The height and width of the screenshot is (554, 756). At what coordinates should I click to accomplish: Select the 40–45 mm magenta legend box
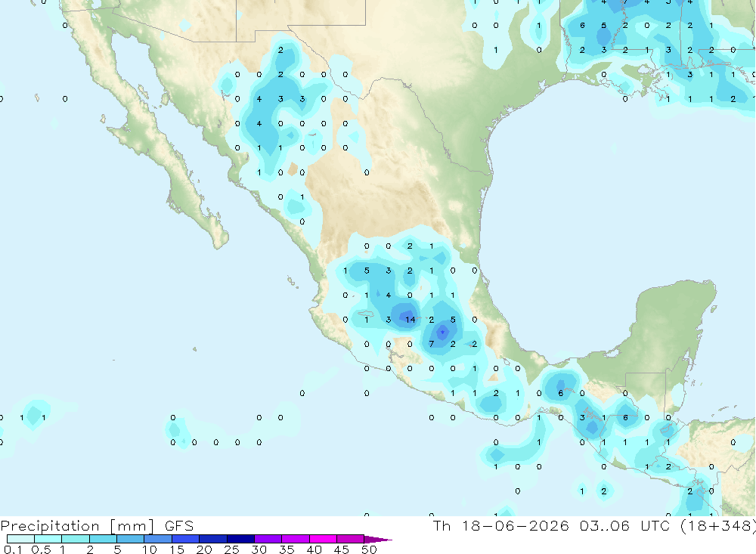(323, 539)
